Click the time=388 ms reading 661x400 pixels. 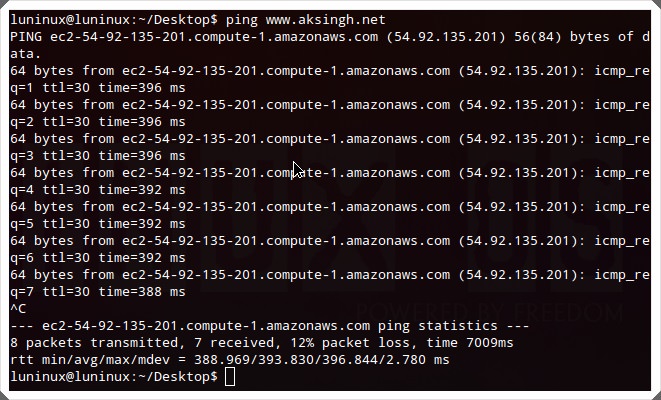pos(142,292)
